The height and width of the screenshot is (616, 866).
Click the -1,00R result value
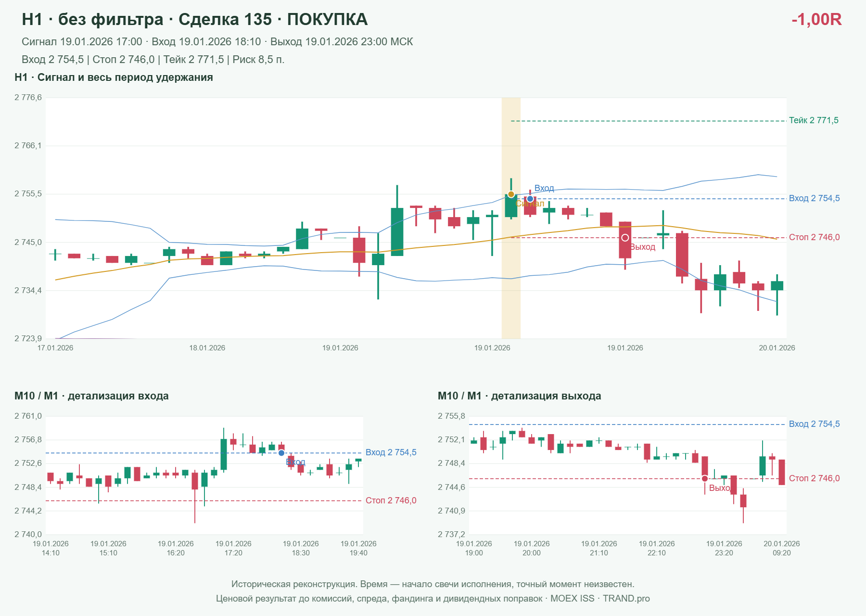(x=816, y=19)
